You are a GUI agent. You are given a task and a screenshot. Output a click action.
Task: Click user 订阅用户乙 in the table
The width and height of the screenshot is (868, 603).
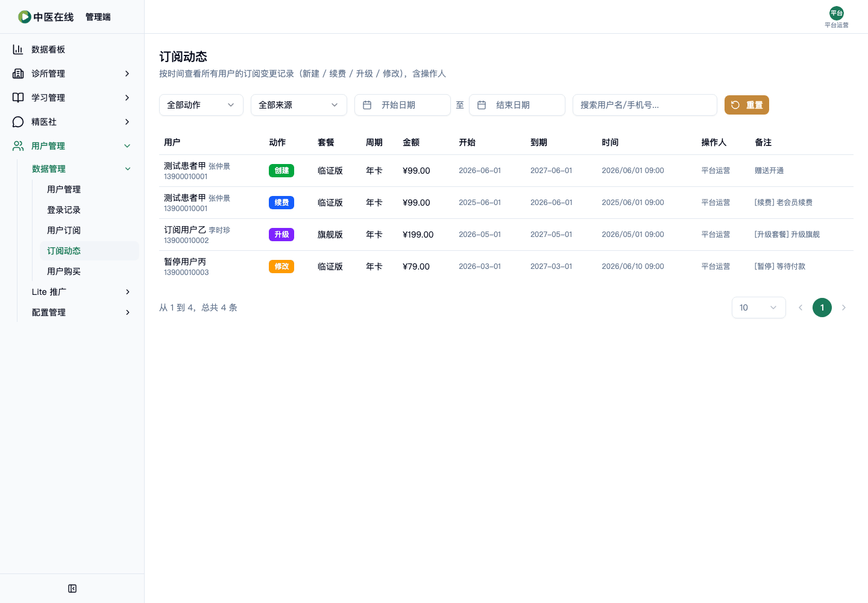pyautogui.click(x=185, y=230)
